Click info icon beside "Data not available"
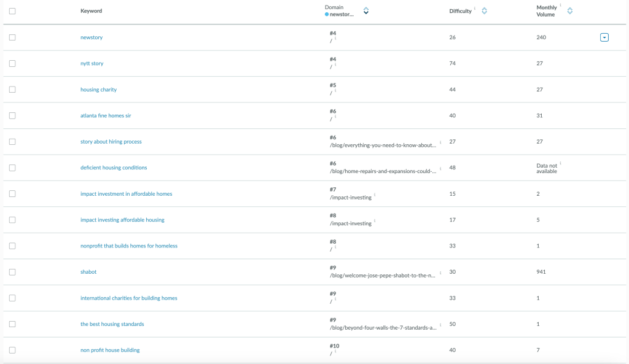629x364 pixels. [561, 163]
